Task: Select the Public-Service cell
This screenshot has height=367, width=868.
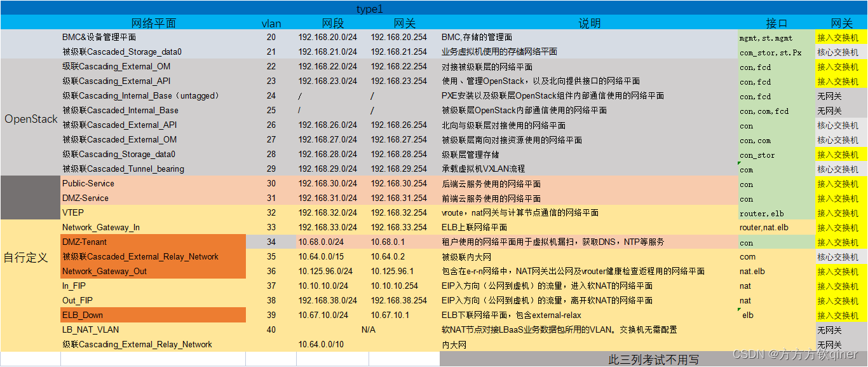Action: tap(154, 184)
